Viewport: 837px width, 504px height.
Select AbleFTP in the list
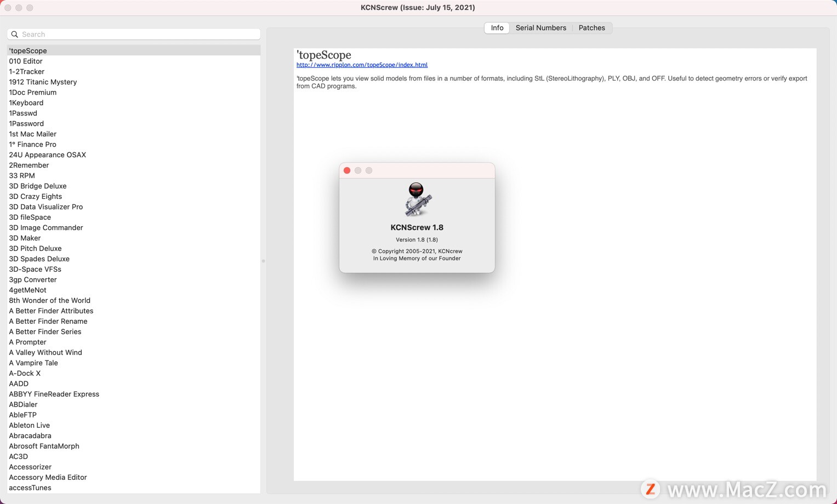134,415
